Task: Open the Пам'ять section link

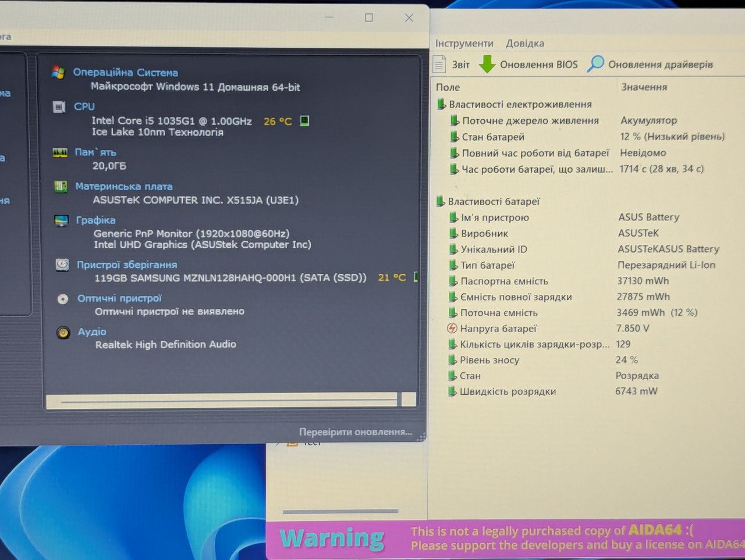Action: point(95,152)
